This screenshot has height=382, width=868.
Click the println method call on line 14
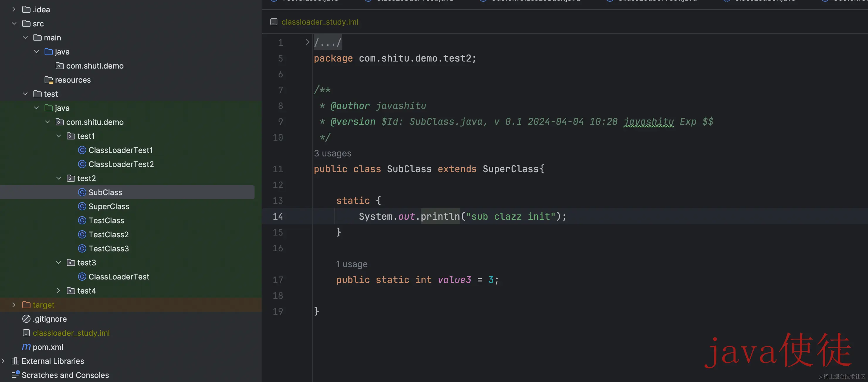(x=440, y=216)
